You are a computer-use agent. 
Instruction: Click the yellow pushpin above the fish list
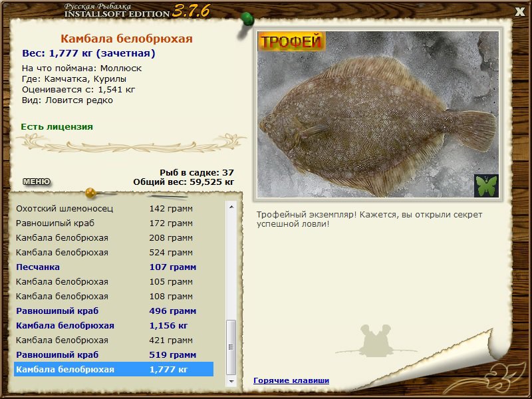coord(90,193)
